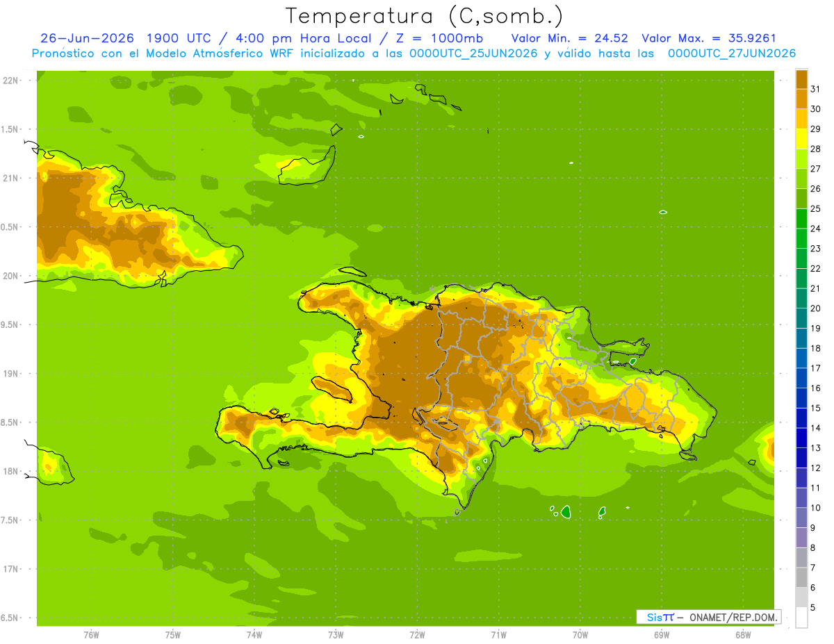This screenshot has width=834, height=644.
Task: Click the "9.5N" latitude axis label
Action: [x=10, y=324]
